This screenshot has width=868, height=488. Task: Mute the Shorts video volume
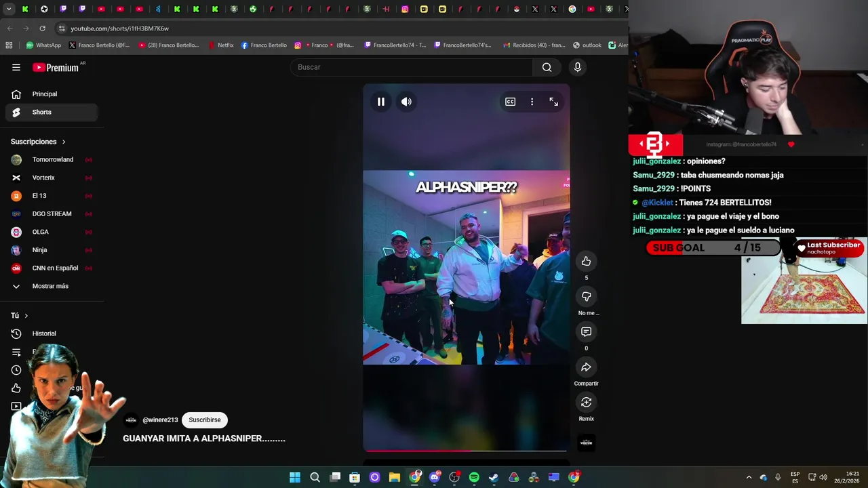[x=406, y=102]
